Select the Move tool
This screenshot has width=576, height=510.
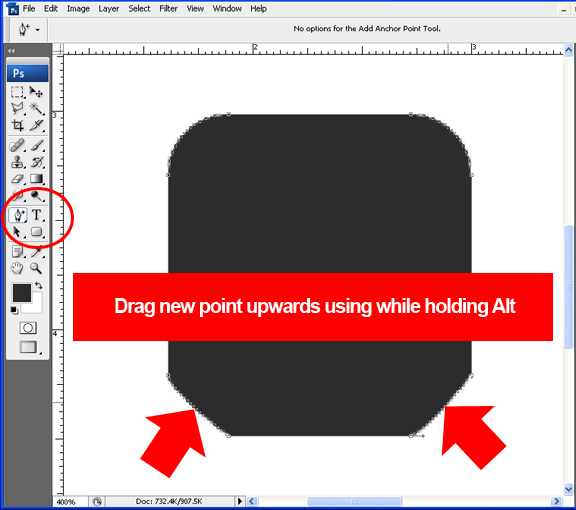(x=36, y=91)
